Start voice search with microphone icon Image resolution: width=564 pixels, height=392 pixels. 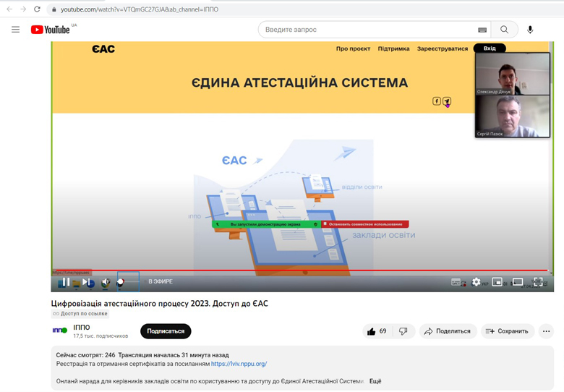[x=530, y=30]
